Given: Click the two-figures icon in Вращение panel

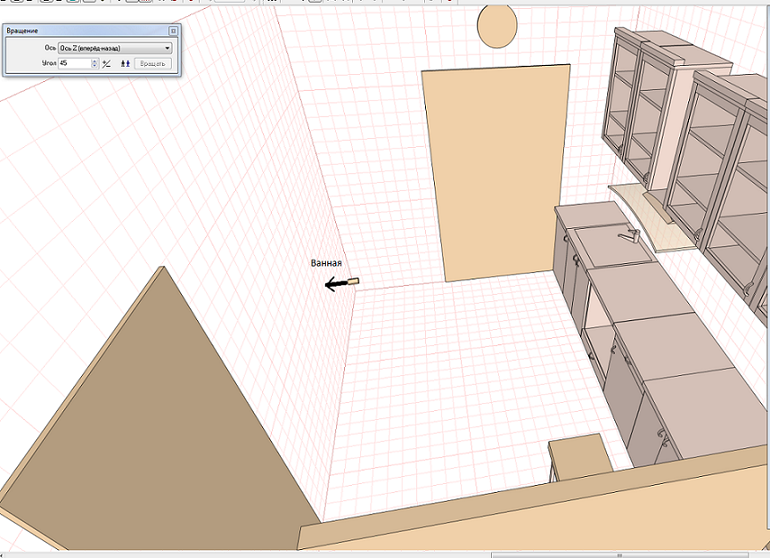Looking at the screenshot, I should 125,63.
